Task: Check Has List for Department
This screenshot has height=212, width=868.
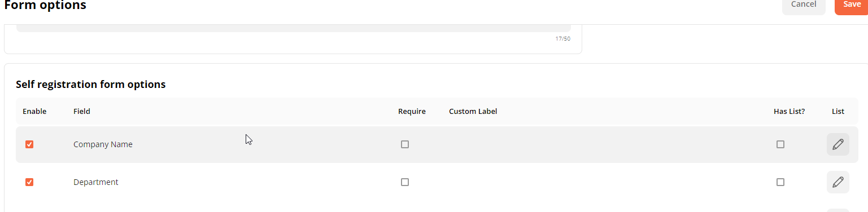Action: click(x=780, y=182)
